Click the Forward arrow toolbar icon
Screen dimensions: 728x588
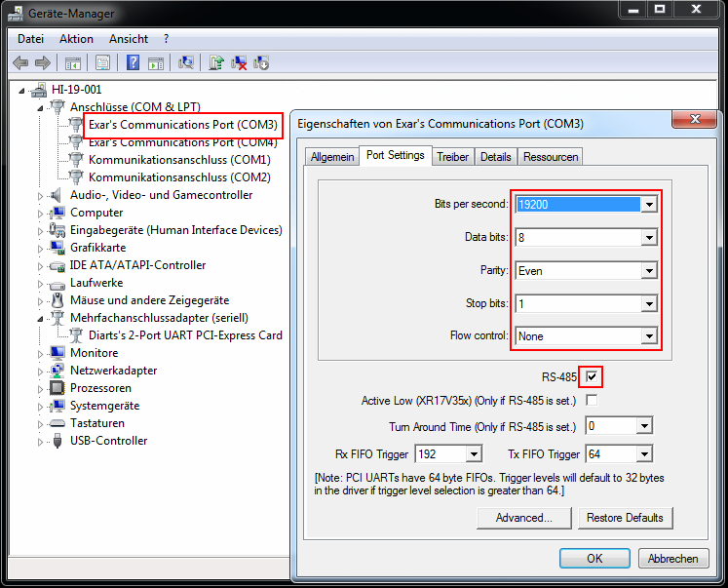point(43,62)
